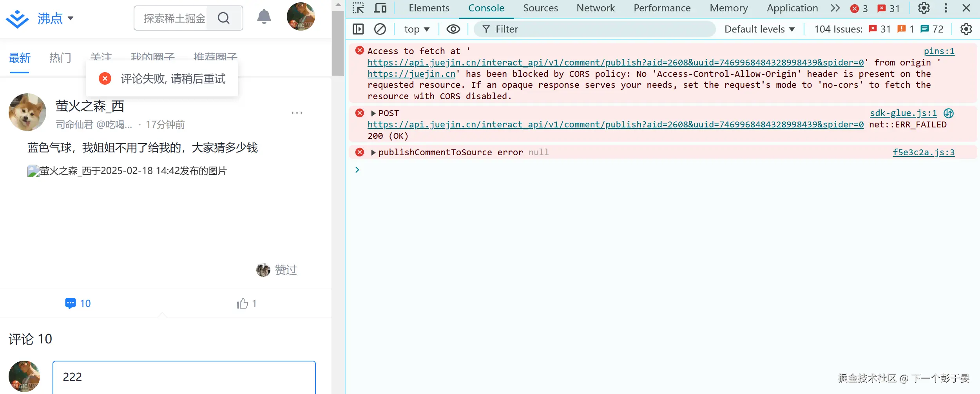
Task: Click the eye live expression icon
Action: tap(453, 29)
